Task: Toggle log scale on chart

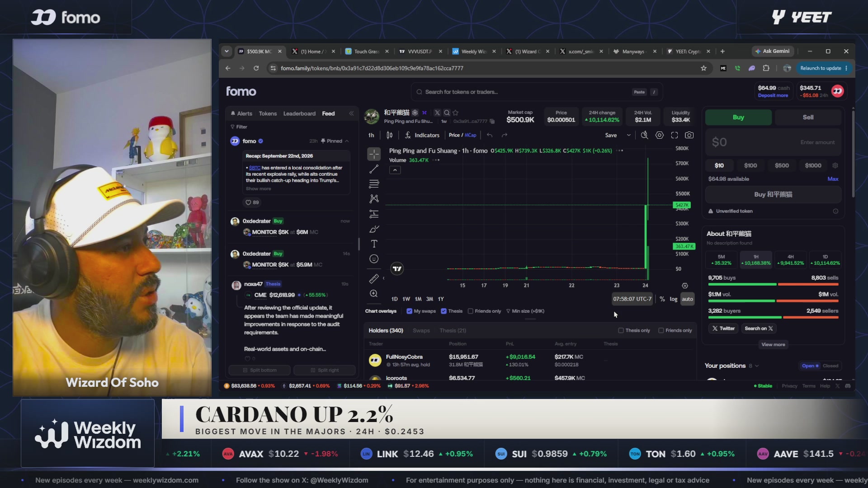Action: pos(674,299)
